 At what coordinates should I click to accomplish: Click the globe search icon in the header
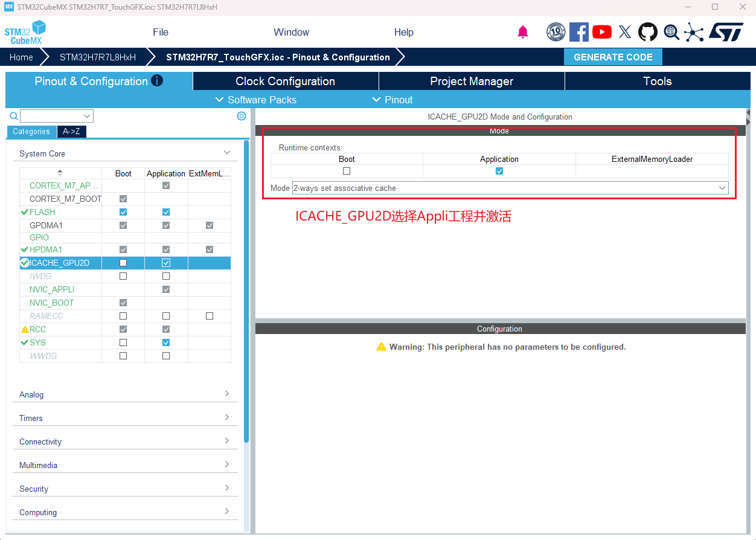coord(671,32)
